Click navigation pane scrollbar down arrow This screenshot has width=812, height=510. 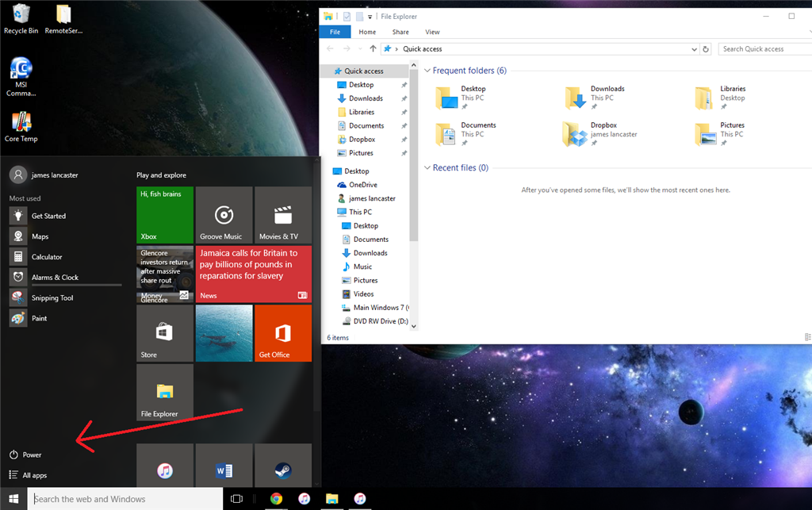click(x=413, y=326)
